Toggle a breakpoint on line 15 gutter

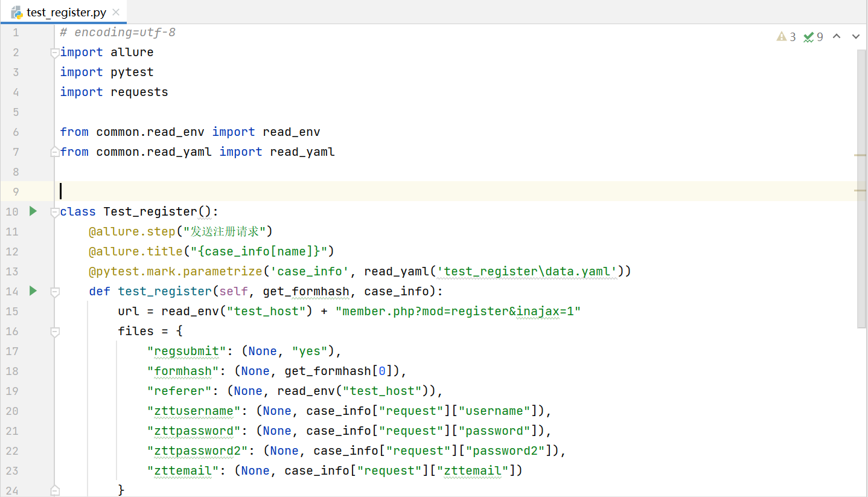(36, 311)
